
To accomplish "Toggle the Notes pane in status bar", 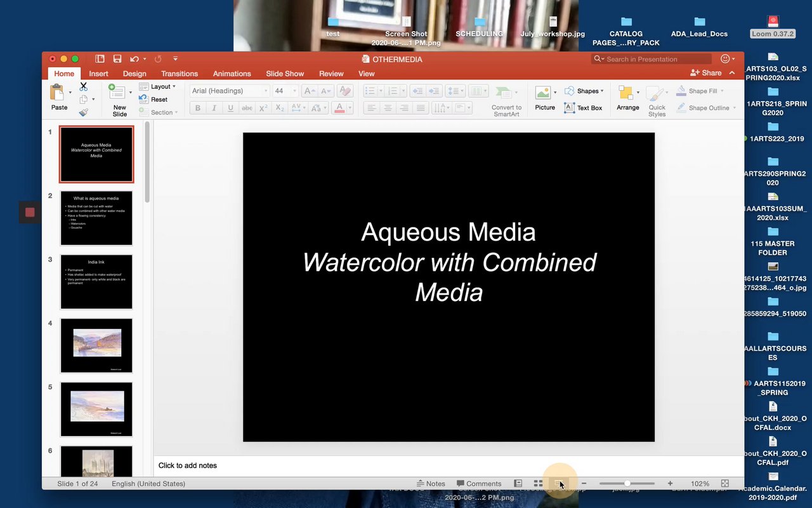I will 431,483.
